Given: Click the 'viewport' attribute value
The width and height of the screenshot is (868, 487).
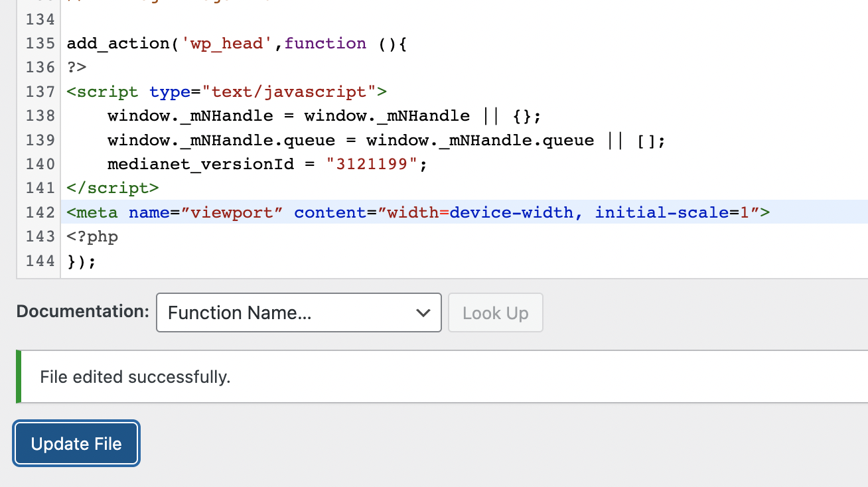Looking at the screenshot, I should [x=232, y=212].
